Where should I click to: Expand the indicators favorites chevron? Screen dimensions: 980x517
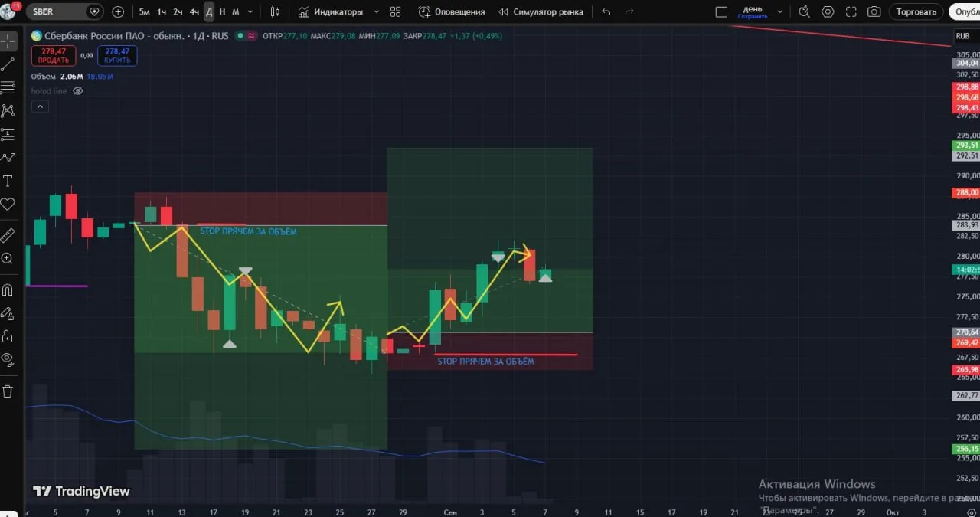point(375,11)
